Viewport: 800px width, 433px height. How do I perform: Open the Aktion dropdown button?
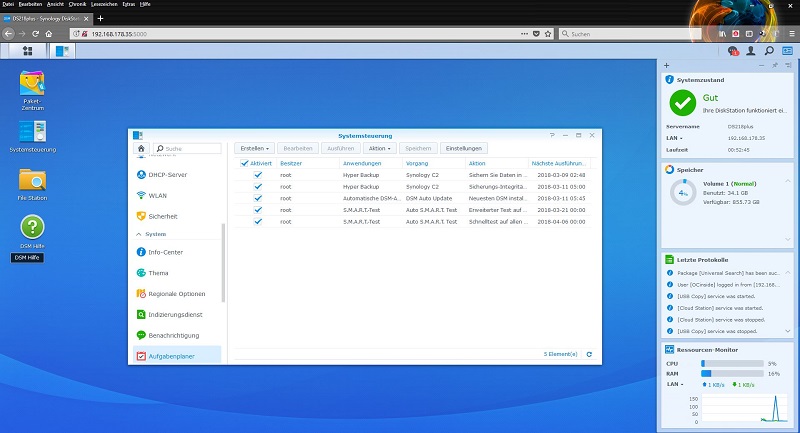tap(379, 148)
